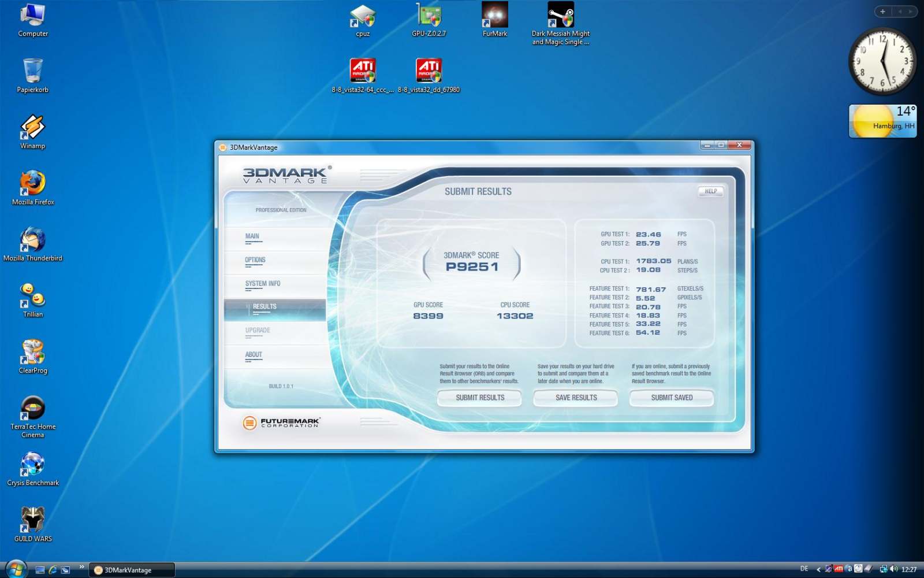The height and width of the screenshot is (578, 924).
Task: Click the BUILD 1.0.1 label
Action: 281,387
